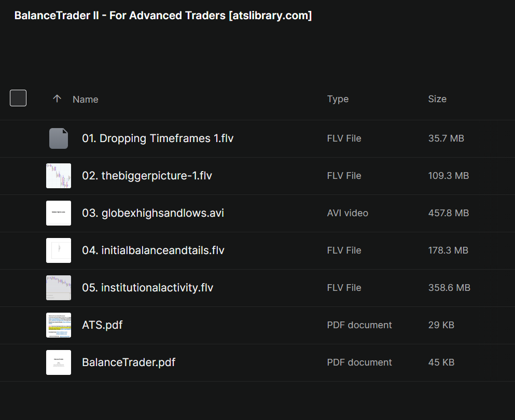Click thumbnail of 05. institutionalactivity.flv
515x420 pixels.
click(59, 288)
